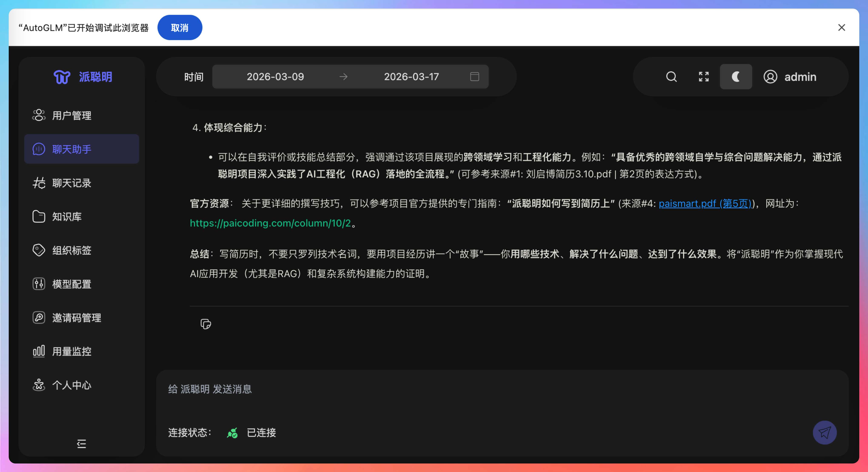This screenshot has height=472, width=868.
Task: Send message with paper plane button
Action: click(824, 433)
